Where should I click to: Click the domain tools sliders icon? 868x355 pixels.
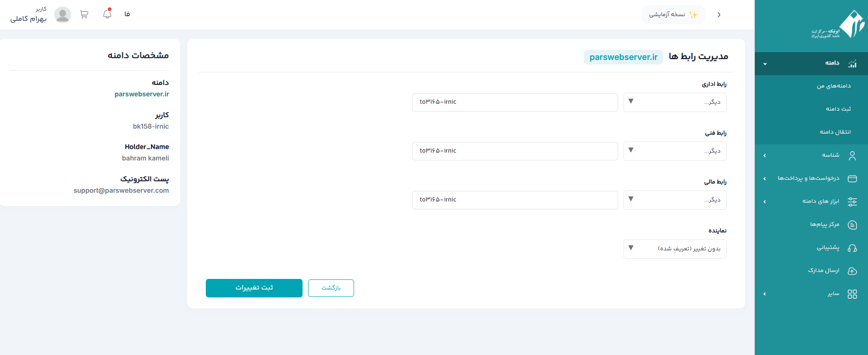(852, 202)
